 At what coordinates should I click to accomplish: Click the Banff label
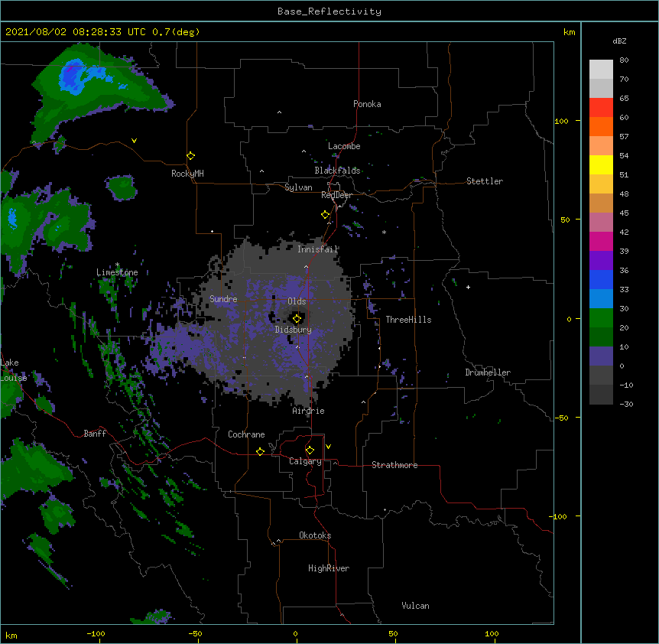pos(95,434)
